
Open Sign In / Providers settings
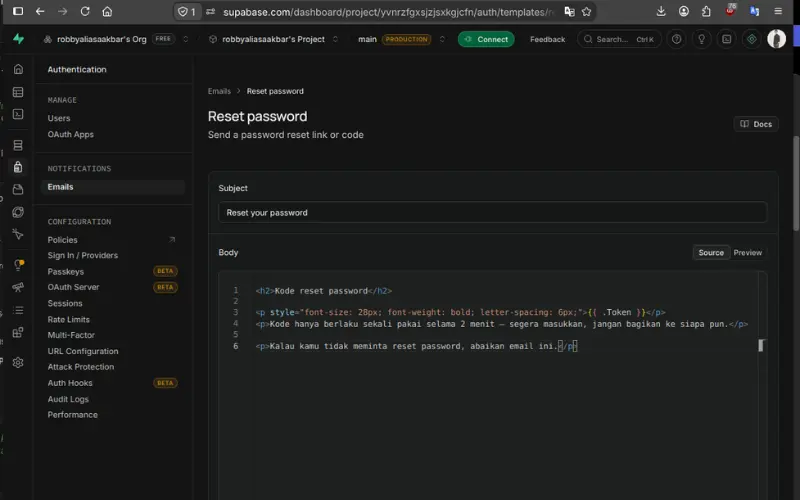tap(83, 256)
